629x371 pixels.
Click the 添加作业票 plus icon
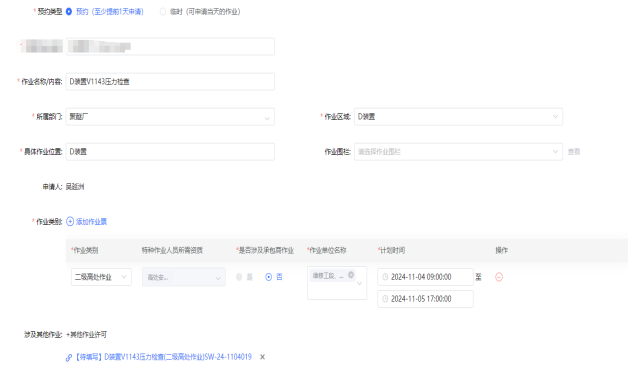coord(70,221)
